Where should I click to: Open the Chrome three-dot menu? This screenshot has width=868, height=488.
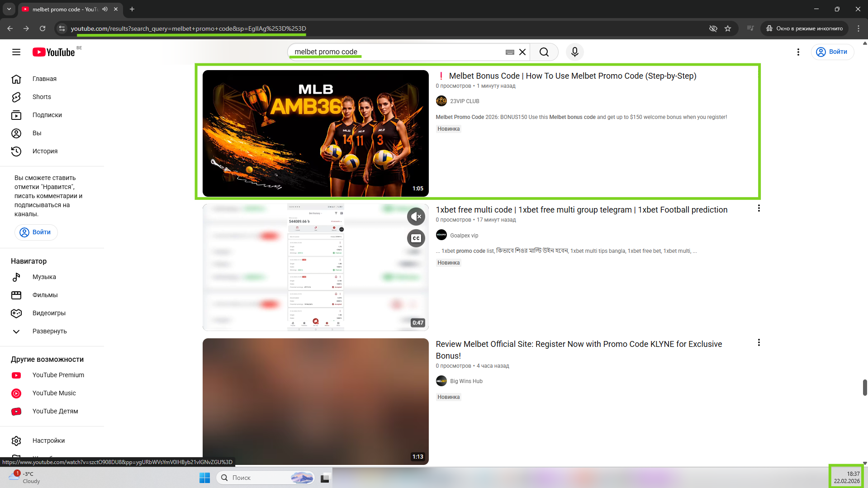tap(859, 28)
